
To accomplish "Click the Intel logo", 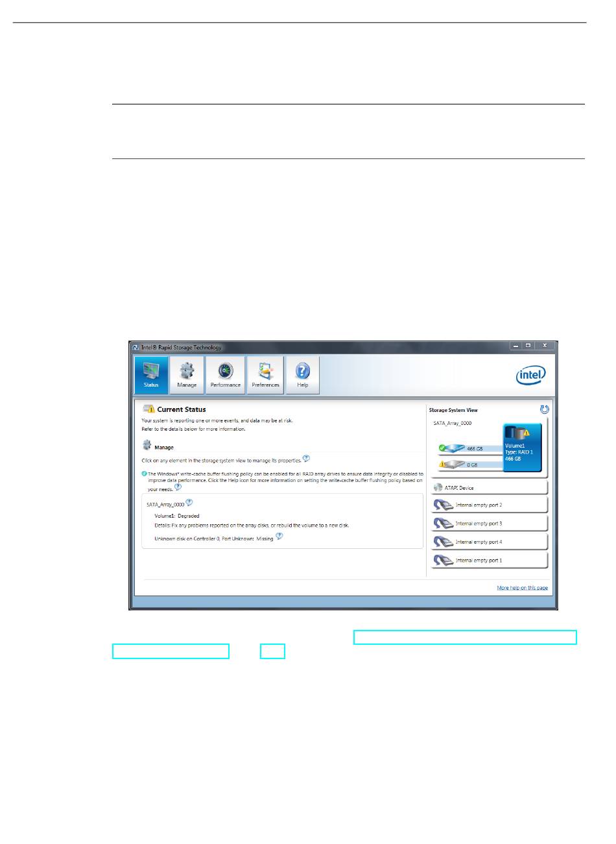I will [531, 374].
